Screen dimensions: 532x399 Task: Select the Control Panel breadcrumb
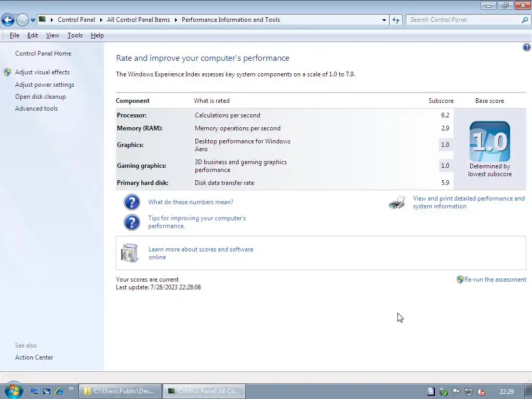(x=76, y=20)
